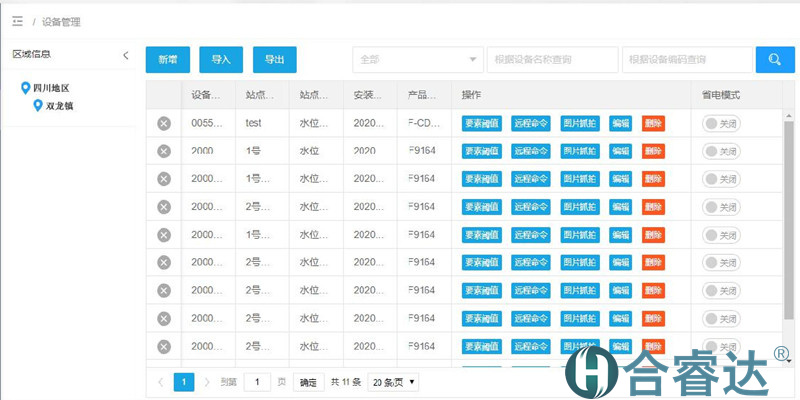800x400 pixels.
Task: Click the circular X icon in the test row
Action: [164, 123]
